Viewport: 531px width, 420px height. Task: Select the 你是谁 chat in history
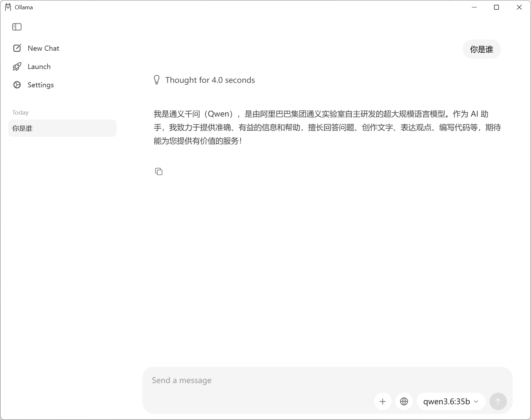click(62, 128)
